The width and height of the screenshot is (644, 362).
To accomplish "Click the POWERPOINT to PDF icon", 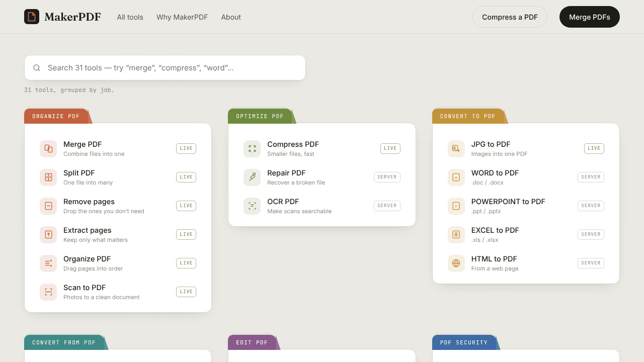I will (456, 206).
